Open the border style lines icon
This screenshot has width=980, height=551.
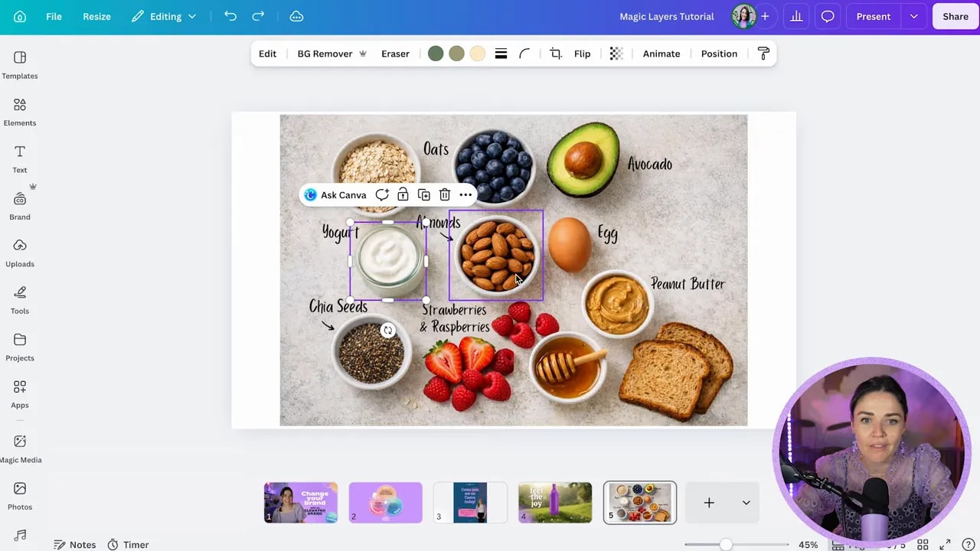click(x=501, y=54)
